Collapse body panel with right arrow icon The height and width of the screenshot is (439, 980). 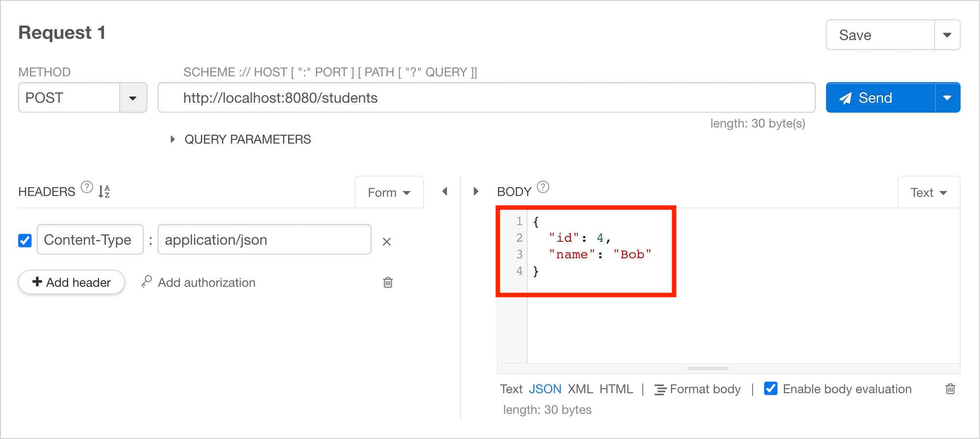(x=476, y=191)
